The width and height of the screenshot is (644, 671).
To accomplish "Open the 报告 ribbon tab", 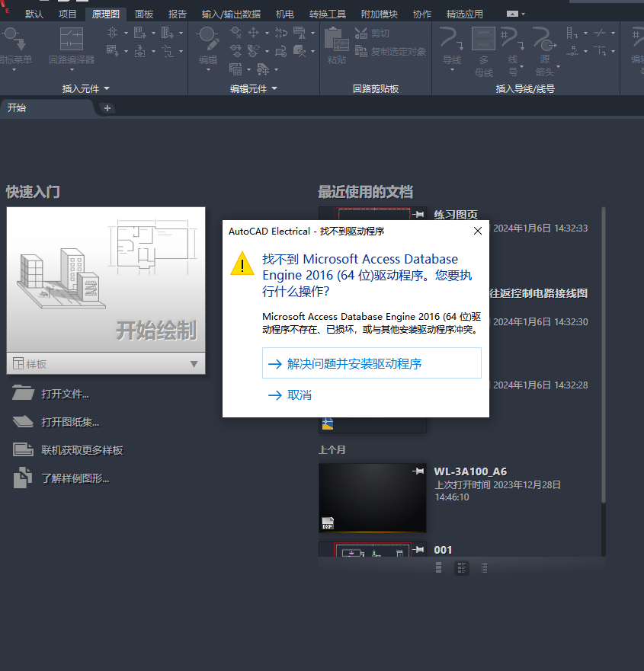I will point(178,14).
